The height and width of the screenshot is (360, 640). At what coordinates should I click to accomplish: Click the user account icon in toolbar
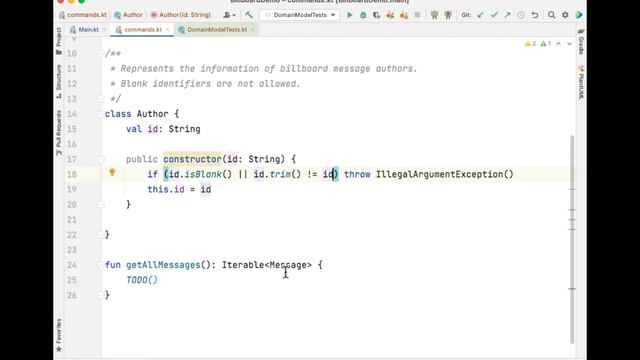pos(229,15)
